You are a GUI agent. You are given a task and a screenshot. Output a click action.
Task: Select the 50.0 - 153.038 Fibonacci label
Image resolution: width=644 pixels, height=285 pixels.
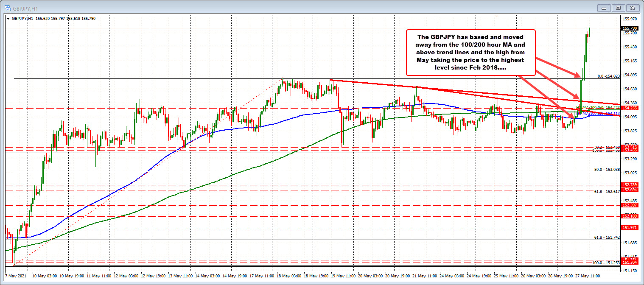[x=607, y=169]
